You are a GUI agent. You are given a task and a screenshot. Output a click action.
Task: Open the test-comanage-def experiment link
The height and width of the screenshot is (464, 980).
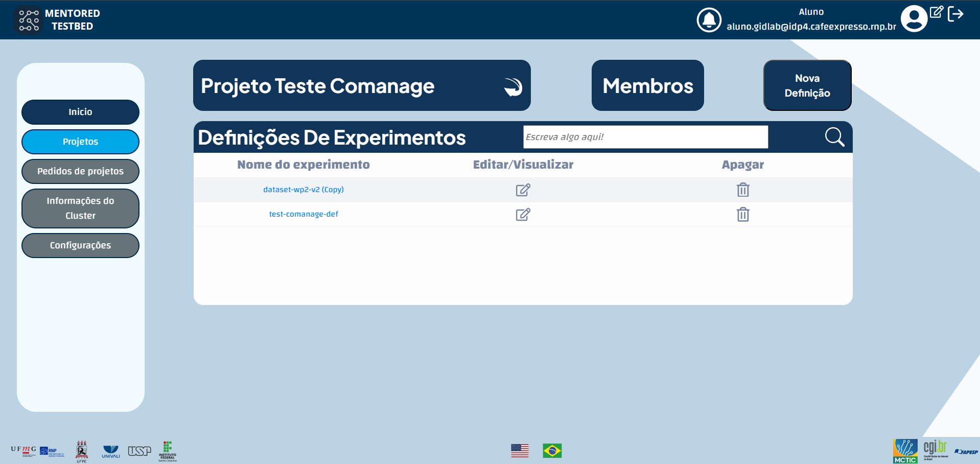point(304,214)
